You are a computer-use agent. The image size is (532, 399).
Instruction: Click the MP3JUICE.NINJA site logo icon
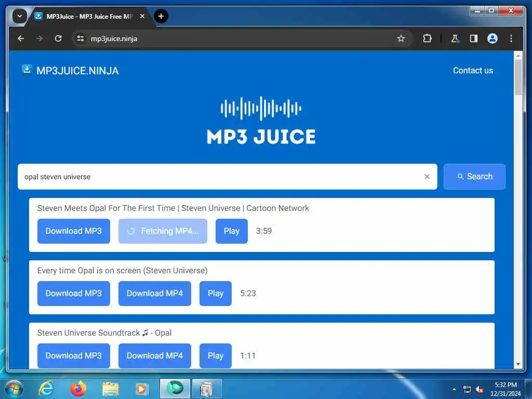[27, 69]
